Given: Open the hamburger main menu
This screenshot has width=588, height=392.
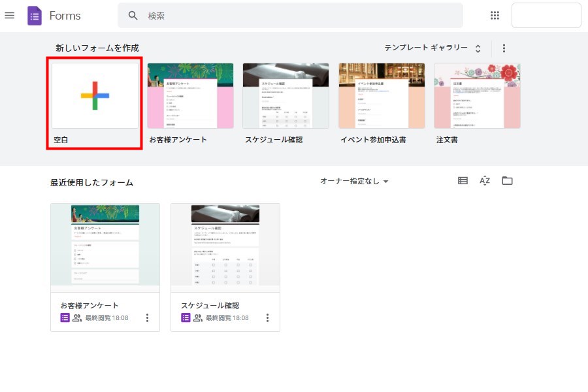Looking at the screenshot, I should 10,15.
